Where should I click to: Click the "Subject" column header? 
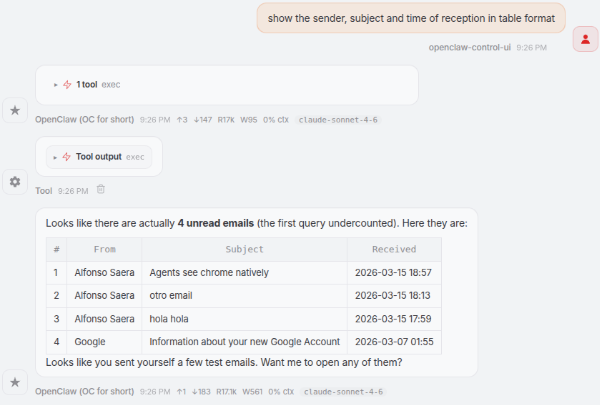click(x=244, y=249)
